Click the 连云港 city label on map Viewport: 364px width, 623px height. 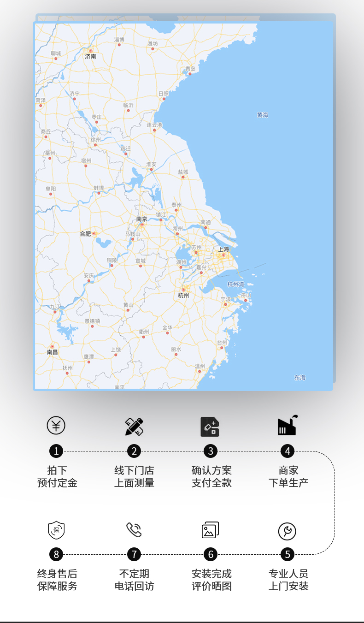click(x=154, y=125)
